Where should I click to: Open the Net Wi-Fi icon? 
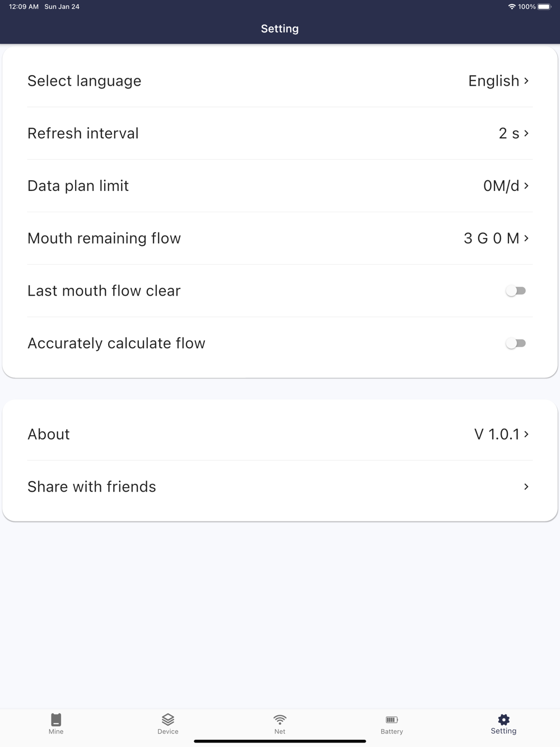point(280,719)
